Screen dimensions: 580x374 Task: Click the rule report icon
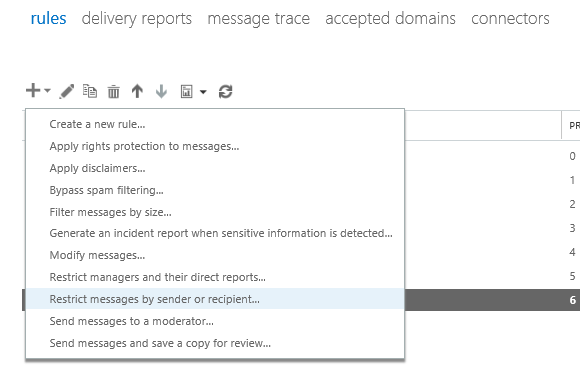(x=186, y=91)
